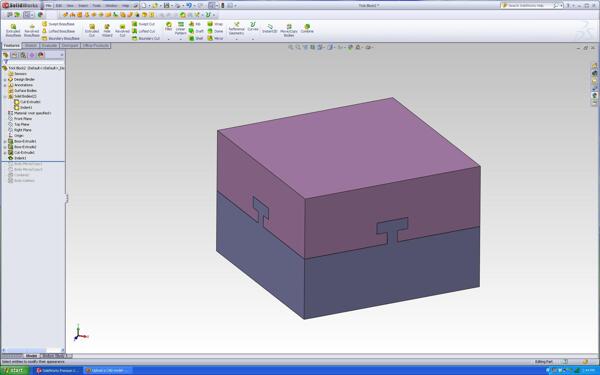Viewport: 600px width, 375px height.
Task: Open the Hole Wizard tool
Action: coord(107,30)
